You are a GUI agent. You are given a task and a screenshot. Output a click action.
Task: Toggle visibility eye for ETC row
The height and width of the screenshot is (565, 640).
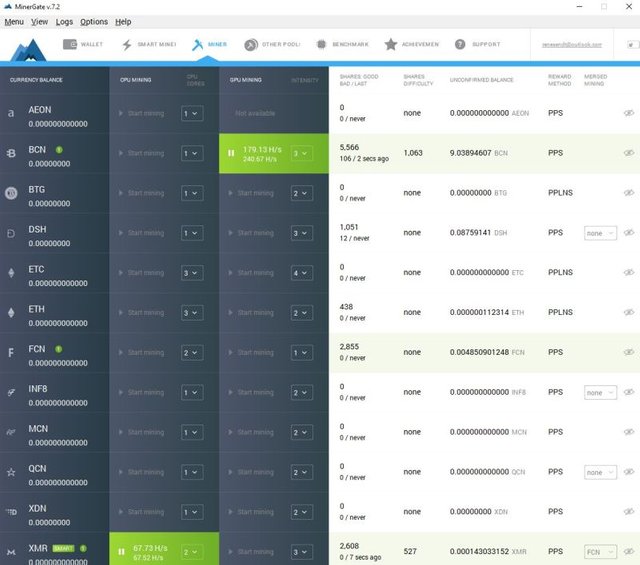coord(629,272)
